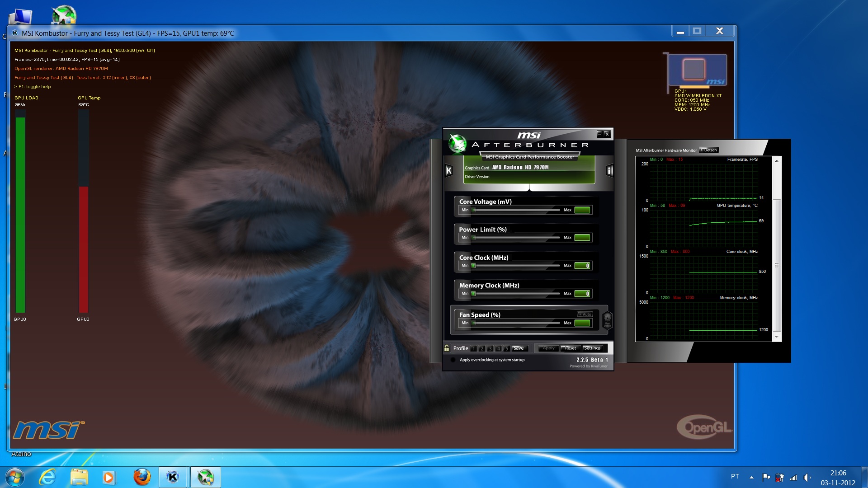Click the Memory Clock value field
Image resolution: width=868 pixels, height=488 pixels.
[582, 294]
